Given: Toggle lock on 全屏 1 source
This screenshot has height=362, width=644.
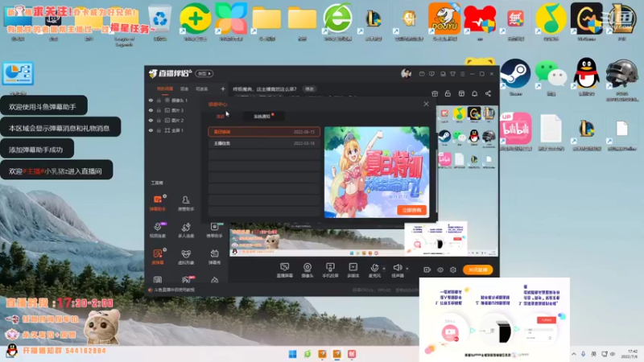Looking at the screenshot, I should (x=159, y=130).
